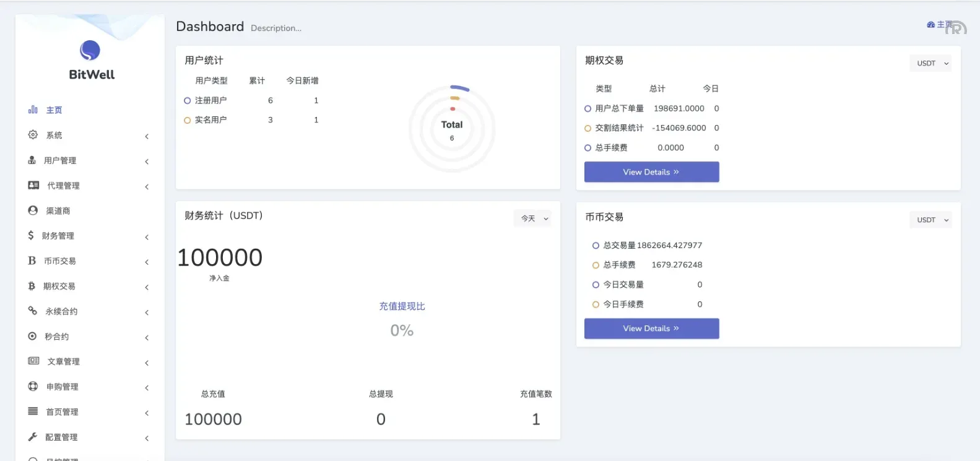This screenshot has width=980, height=461.
Task: Click the 充值笔数 value 1
Action: (536, 419)
